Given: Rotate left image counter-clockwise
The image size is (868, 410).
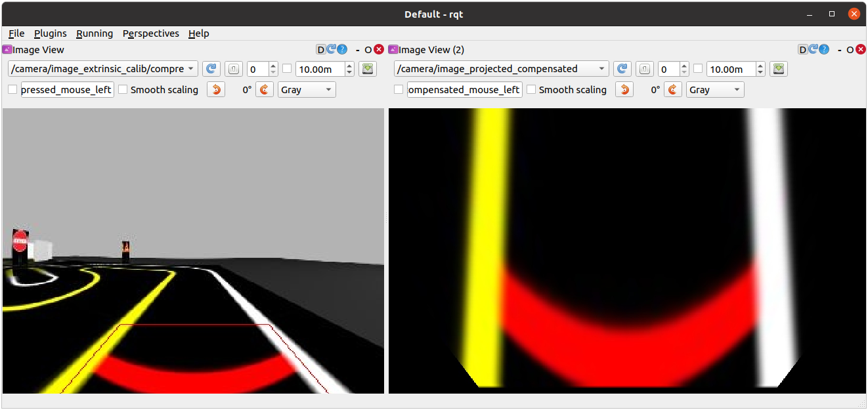Looking at the screenshot, I should (x=215, y=89).
